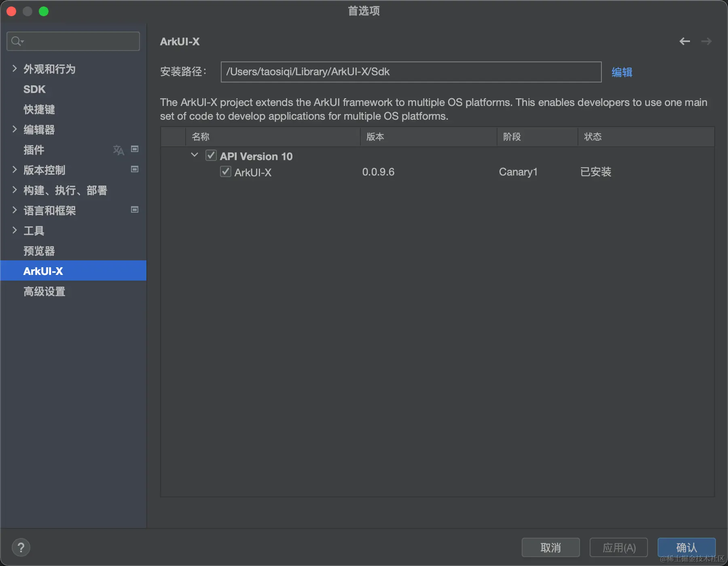
Task: Open help with the question mark button
Action: [x=21, y=548]
